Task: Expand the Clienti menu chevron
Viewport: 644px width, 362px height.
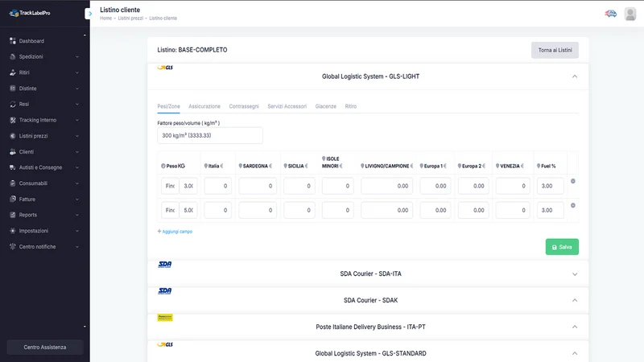Action: click(76, 152)
